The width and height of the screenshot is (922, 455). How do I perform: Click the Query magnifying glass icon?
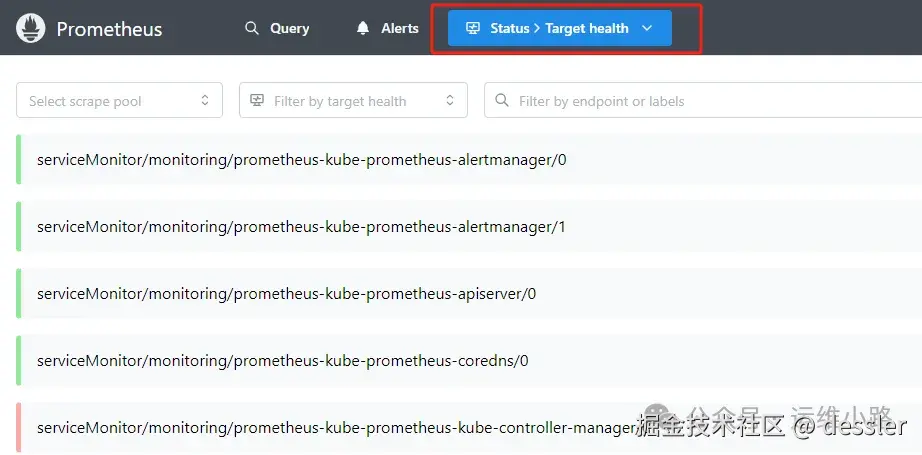point(252,28)
